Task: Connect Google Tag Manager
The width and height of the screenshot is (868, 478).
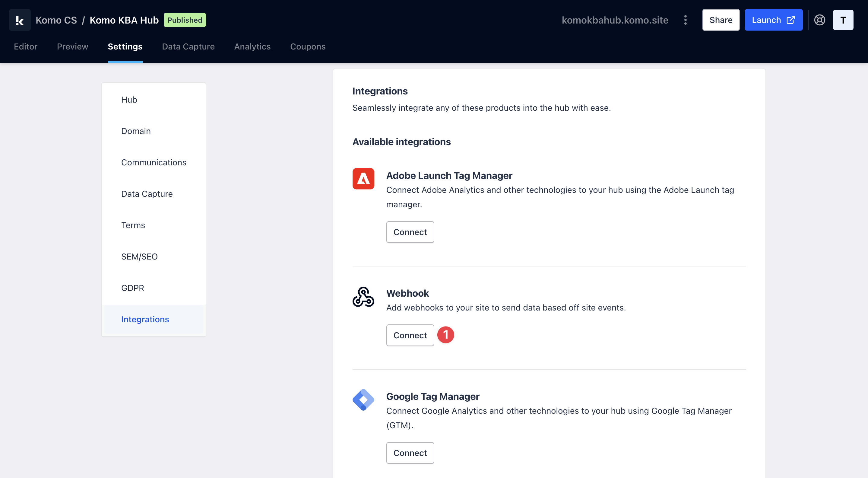Action: coord(410,453)
